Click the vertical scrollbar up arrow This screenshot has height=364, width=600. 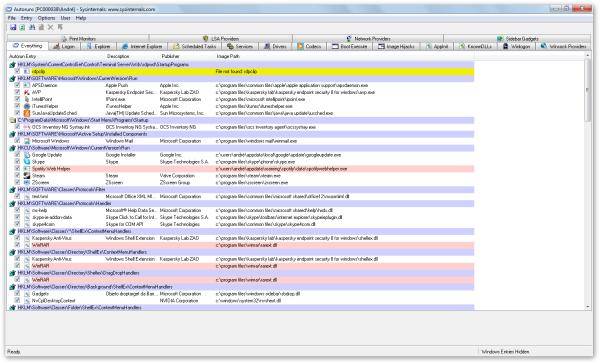(588, 56)
